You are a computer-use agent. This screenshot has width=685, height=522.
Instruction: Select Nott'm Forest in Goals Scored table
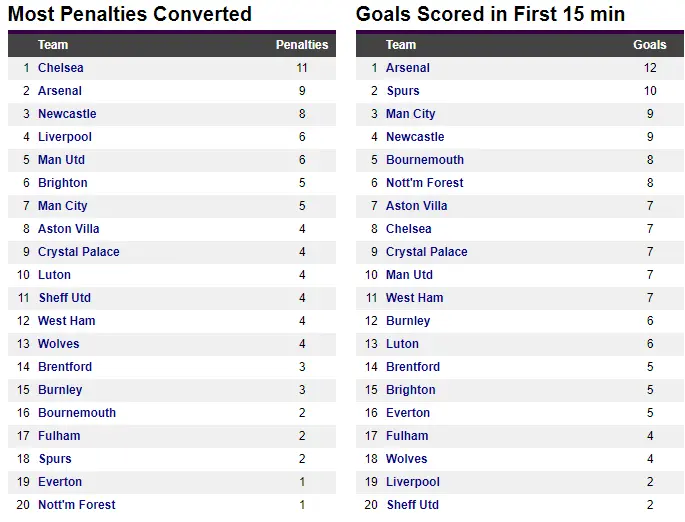click(425, 183)
